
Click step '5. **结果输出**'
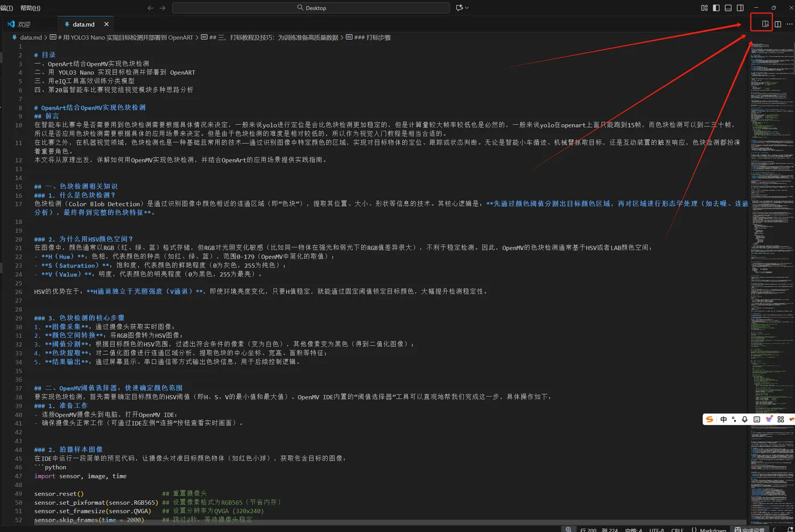(x=62, y=362)
